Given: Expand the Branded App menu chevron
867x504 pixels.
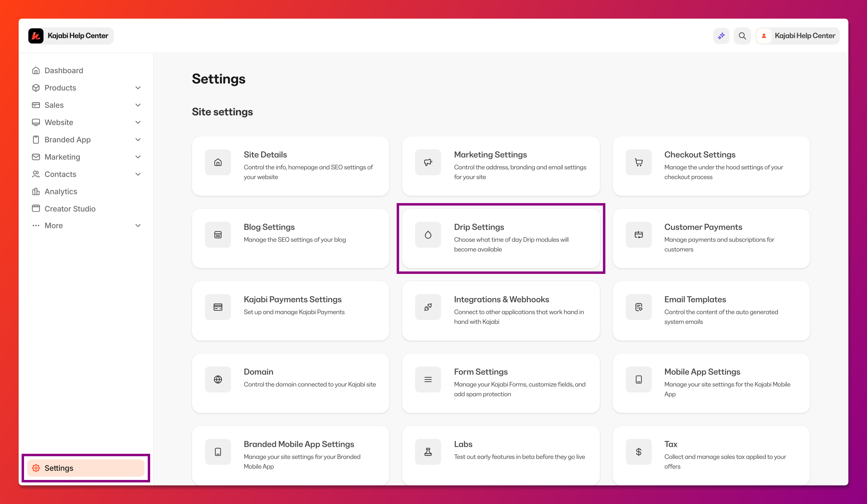Looking at the screenshot, I should tap(138, 140).
